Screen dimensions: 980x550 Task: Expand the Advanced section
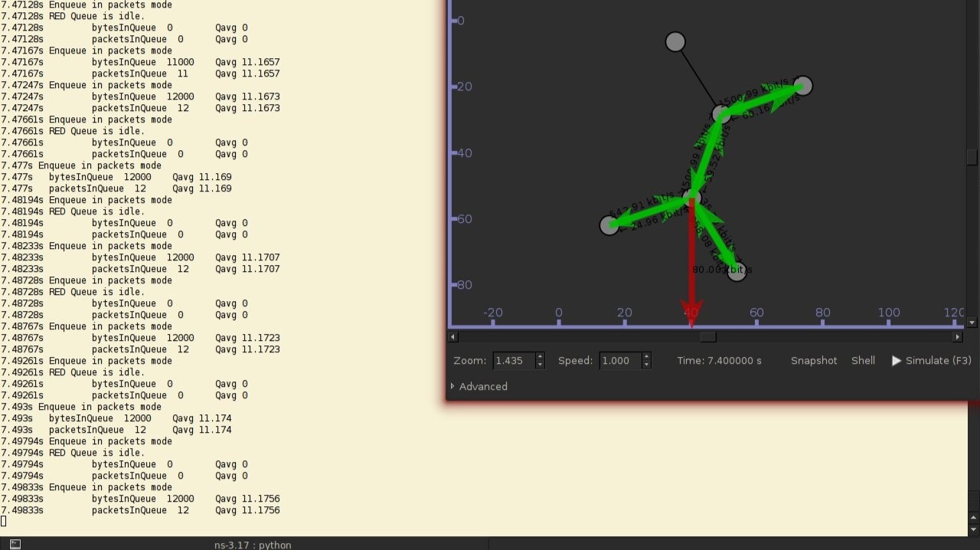(479, 386)
